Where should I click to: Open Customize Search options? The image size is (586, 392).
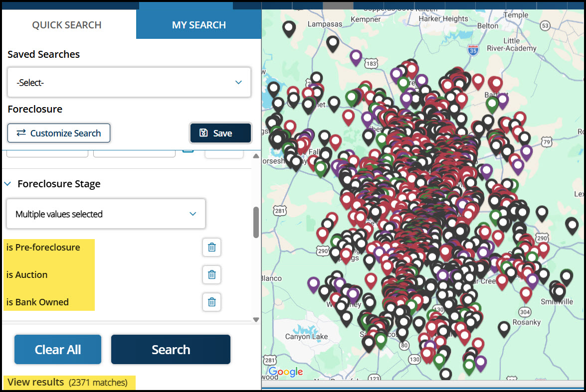tap(59, 133)
